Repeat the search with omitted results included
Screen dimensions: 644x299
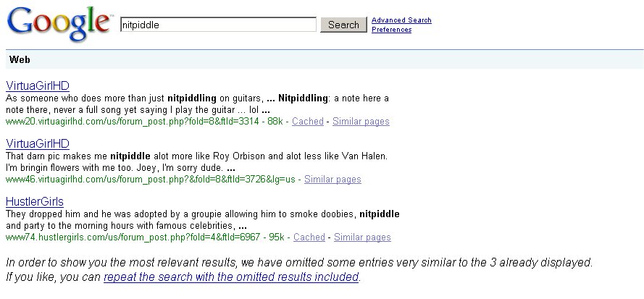click(x=231, y=277)
